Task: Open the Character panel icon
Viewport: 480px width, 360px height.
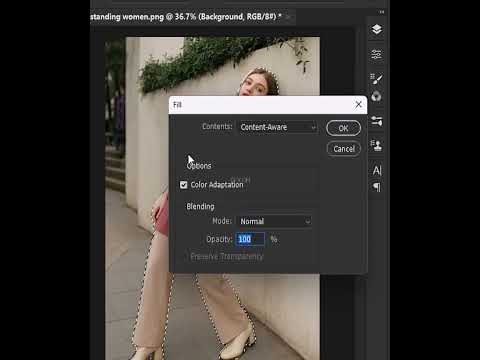Action: pyautogui.click(x=377, y=170)
